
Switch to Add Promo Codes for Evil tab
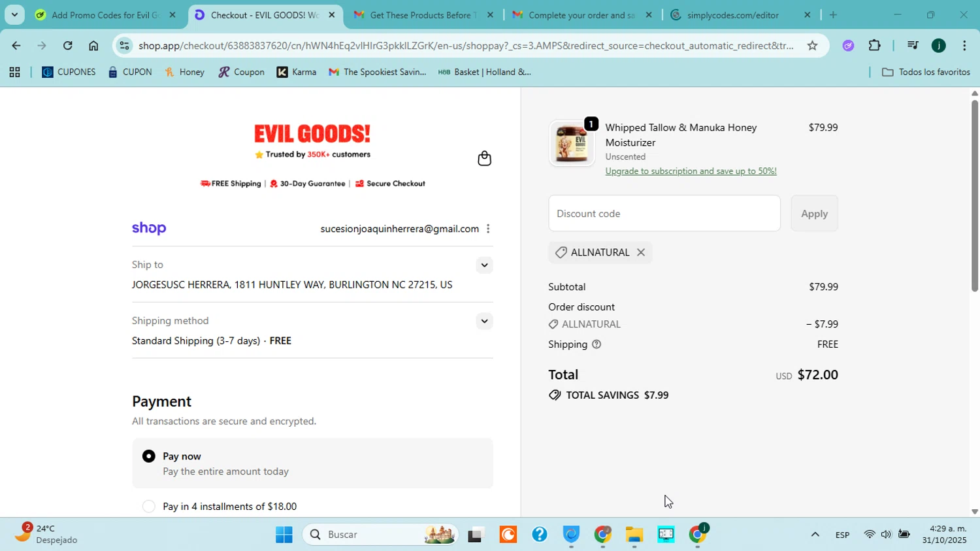105,14
